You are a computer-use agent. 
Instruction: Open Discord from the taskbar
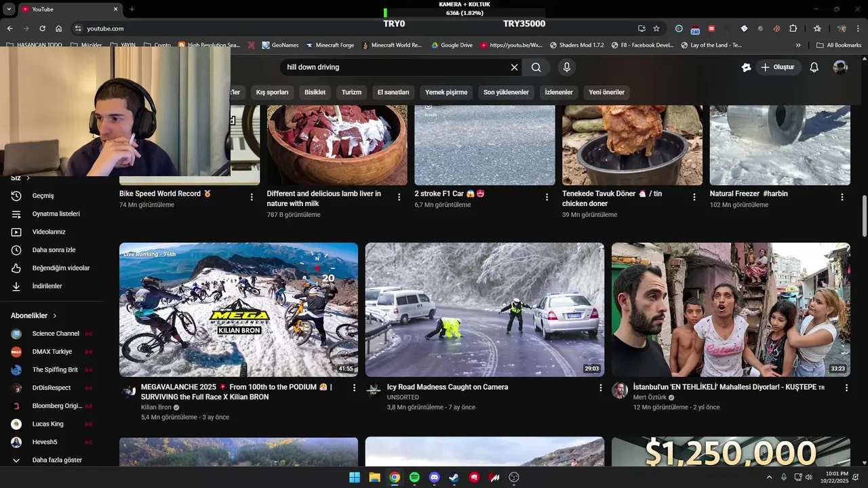pos(435,477)
